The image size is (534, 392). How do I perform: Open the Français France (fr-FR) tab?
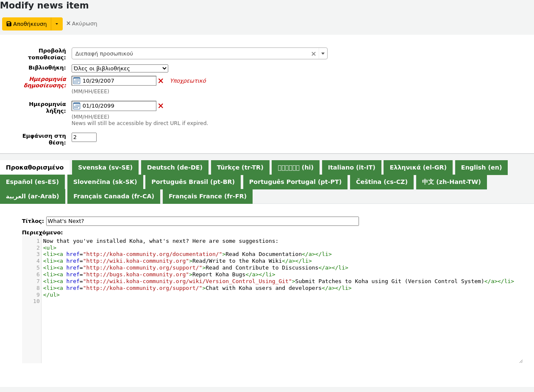[207, 196]
